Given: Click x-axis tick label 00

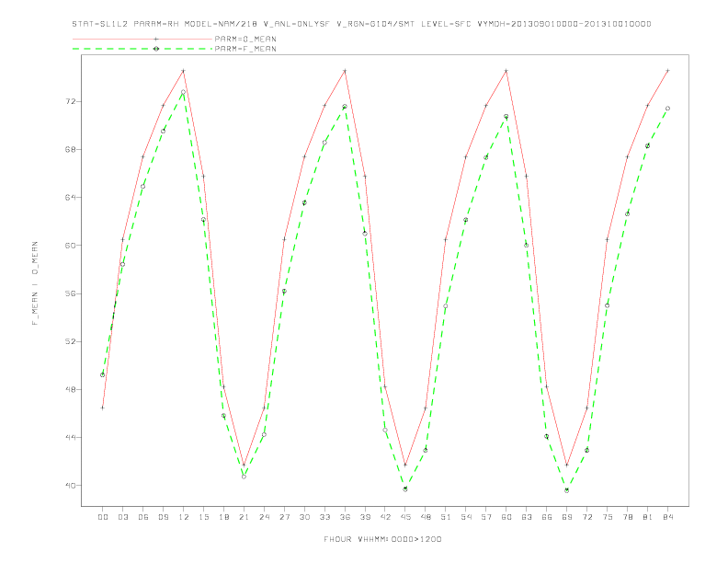Looking at the screenshot, I should click(x=103, y=517).
